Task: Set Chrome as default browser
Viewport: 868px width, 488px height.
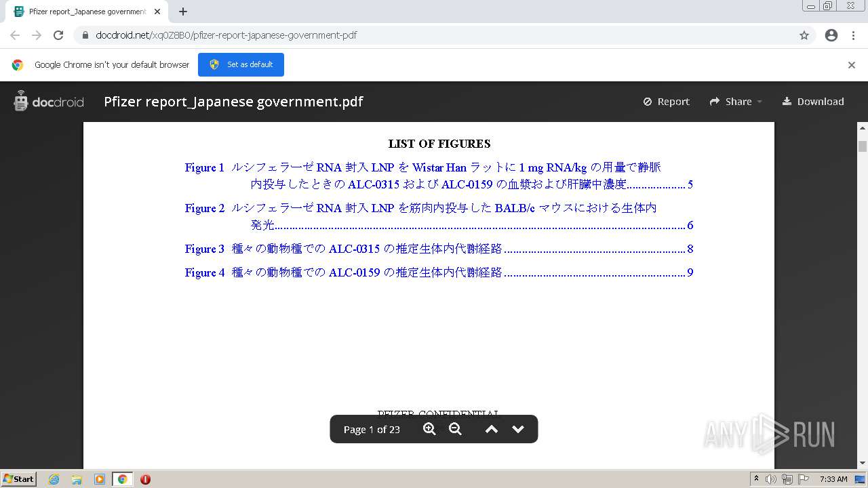Action: [241, 64]
